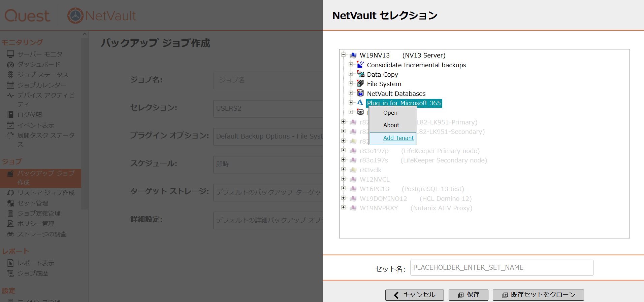Open ジョブ履歴 in sidebar
Viewport: 644px width, 302px height.
tap(33, 273)
